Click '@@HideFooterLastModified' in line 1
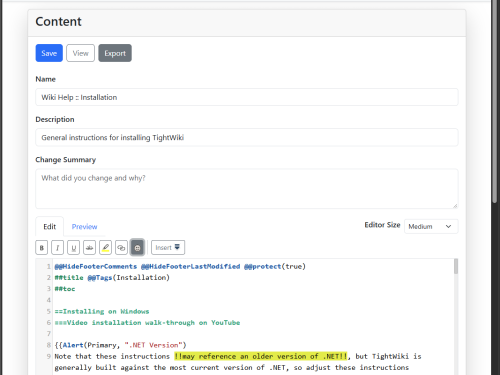 (x=191, y=266)
